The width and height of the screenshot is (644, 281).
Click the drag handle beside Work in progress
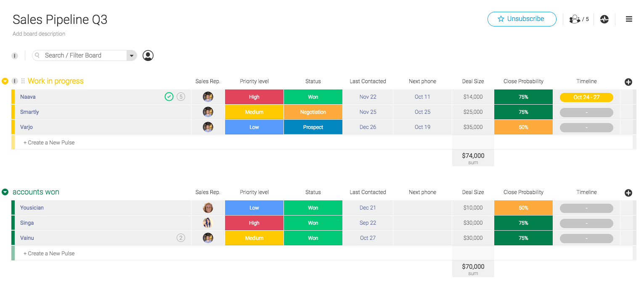[x=24, y=81]
